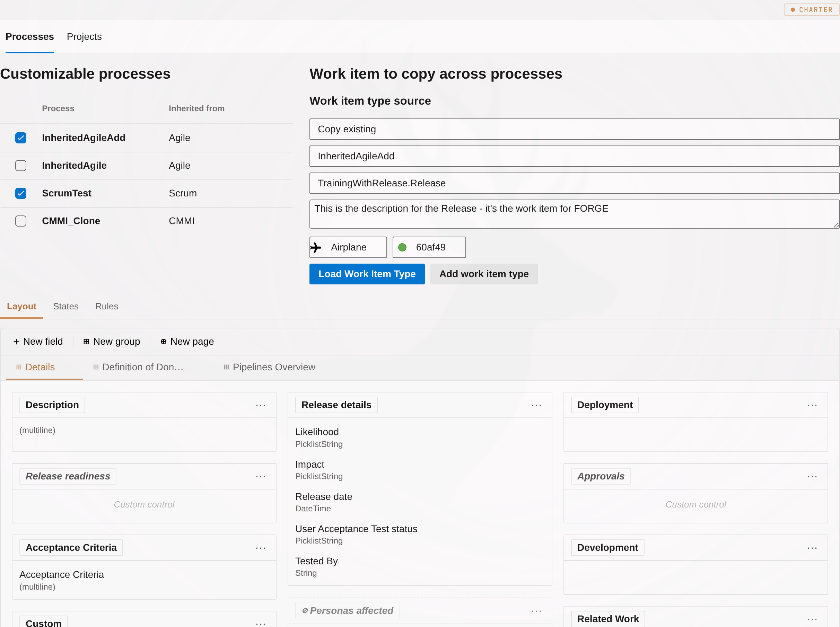Click the airplane icon glyph

pyautogui.click(x=315, y=248)
